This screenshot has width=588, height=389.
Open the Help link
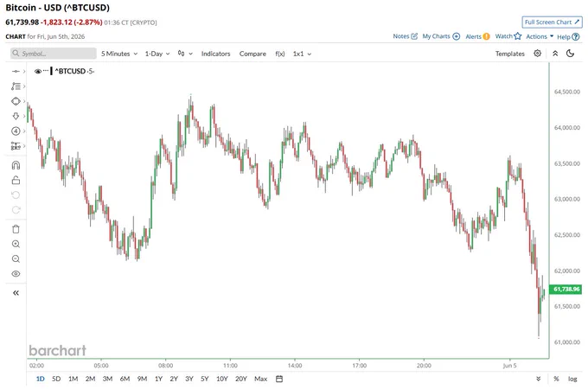click(x=568, y=36)
